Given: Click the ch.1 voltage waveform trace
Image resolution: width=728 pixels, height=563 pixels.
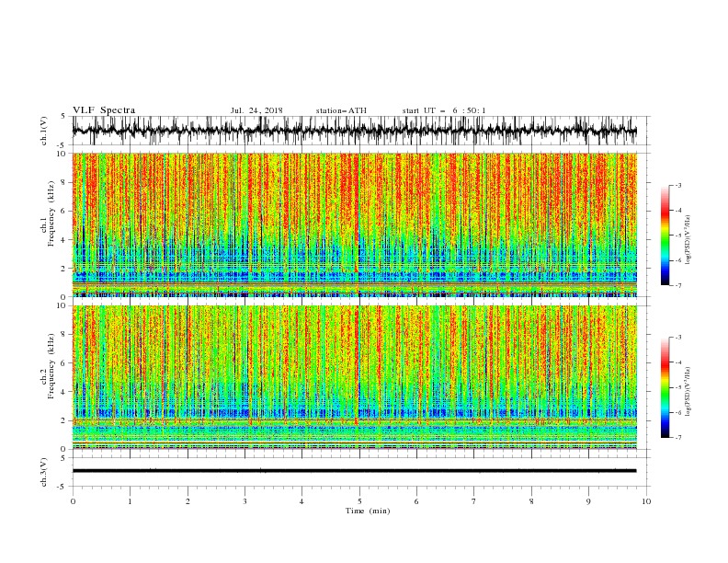Looking at the screenshot, I should (354, 131).
